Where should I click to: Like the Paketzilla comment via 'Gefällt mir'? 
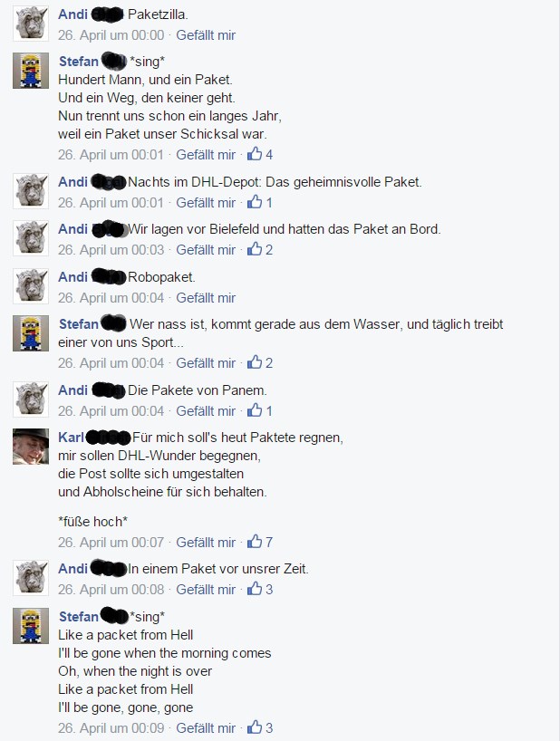click(x=206, y=35)
